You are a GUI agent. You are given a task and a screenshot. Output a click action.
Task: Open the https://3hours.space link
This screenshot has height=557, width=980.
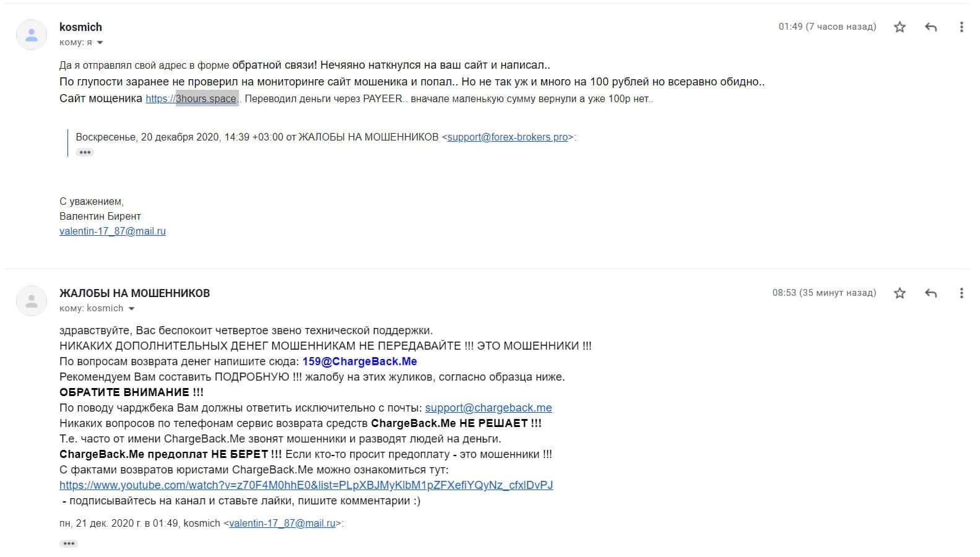point(191,98)
